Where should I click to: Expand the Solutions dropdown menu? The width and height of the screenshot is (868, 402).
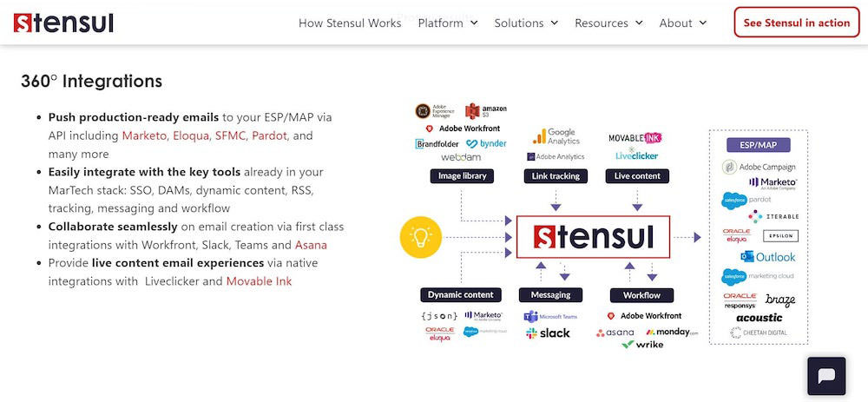coord(526,23)
